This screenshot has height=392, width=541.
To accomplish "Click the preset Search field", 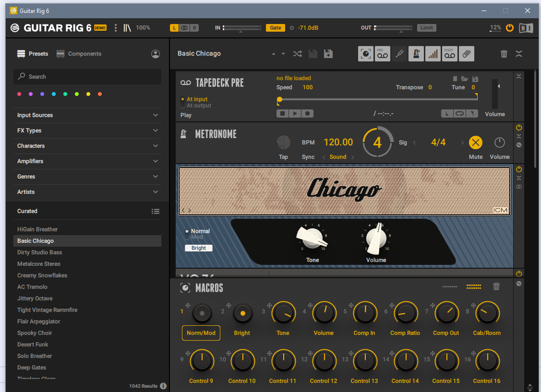I will click(x=87, y=77).
